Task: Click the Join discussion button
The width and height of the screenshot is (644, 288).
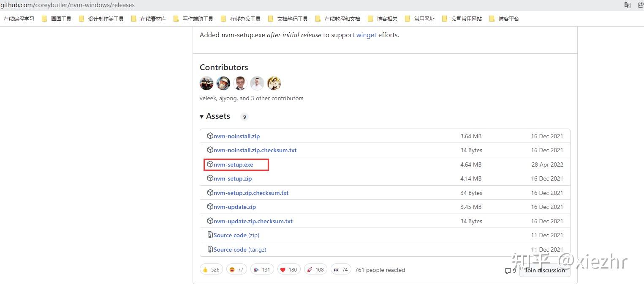Action: tap(544, 271)
